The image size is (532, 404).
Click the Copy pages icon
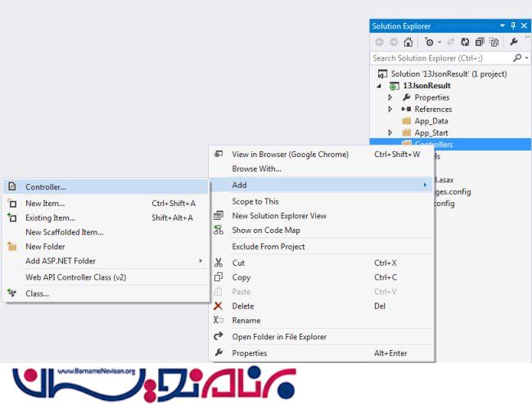coord(219,277)
